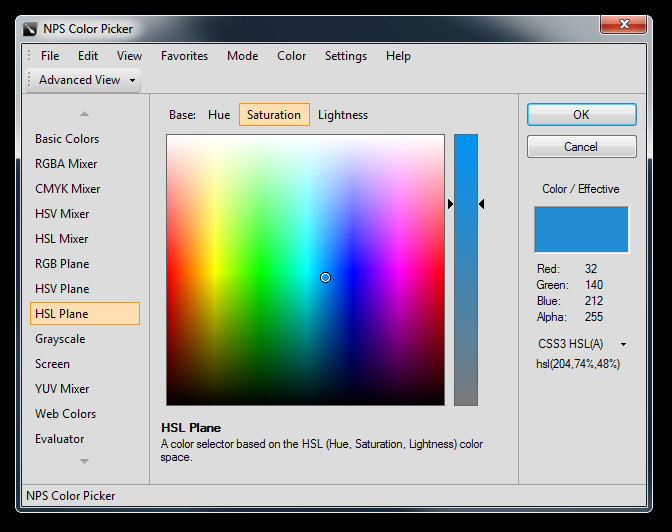Select the HSL Plane selector
Viewport: 672px width, 532px height.
(x=85, y=313)
